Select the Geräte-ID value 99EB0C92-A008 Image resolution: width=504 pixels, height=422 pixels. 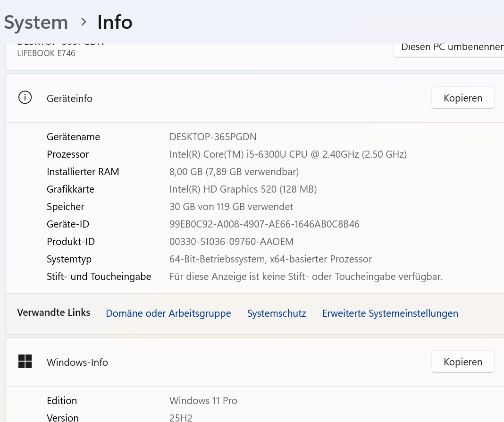coord(264,224)
